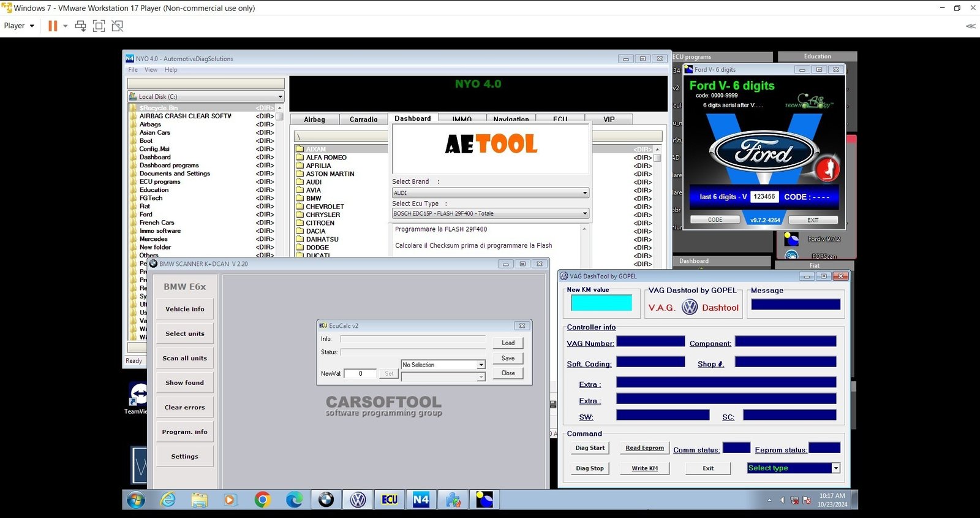Open NYO Help menu
Image resolution: width=980 pixels, height=518 pixels.
[171, 70]
